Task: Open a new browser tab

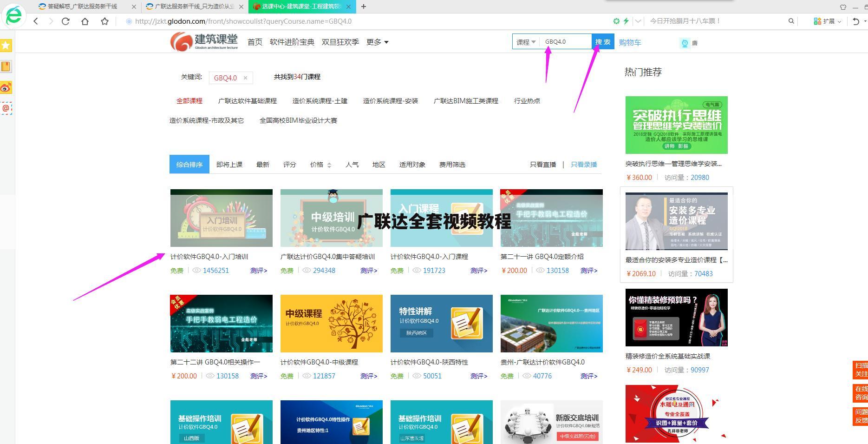Action: [x=363, y=7]
